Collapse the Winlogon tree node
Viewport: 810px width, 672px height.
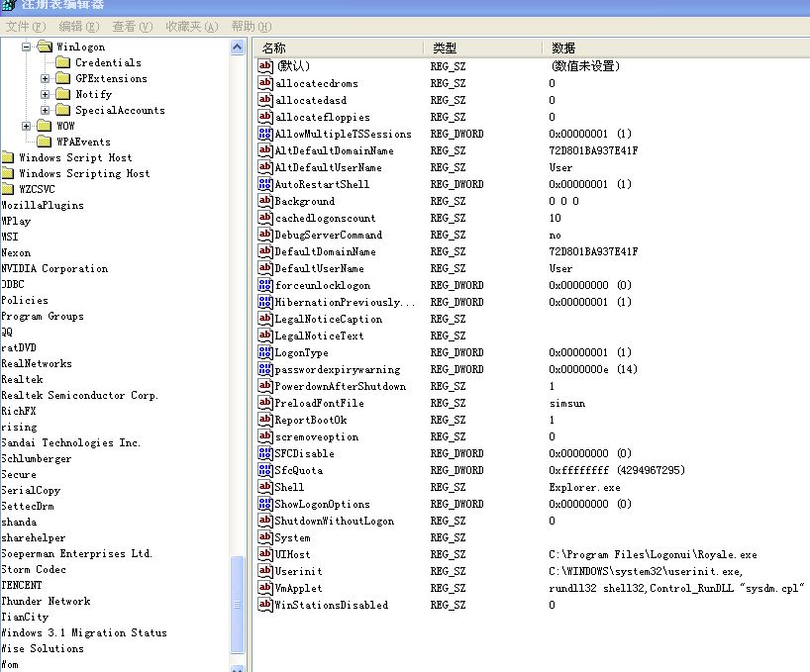(x=26, y=47)
